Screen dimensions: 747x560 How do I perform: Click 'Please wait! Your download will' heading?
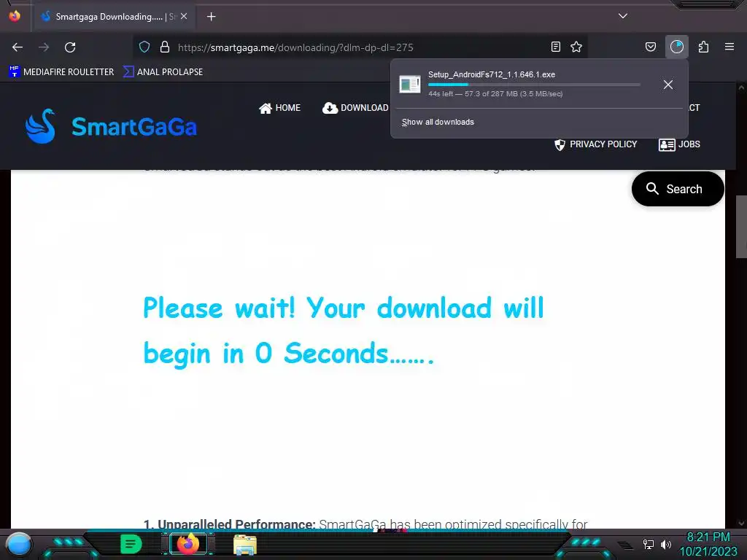(x=344, y=308)
